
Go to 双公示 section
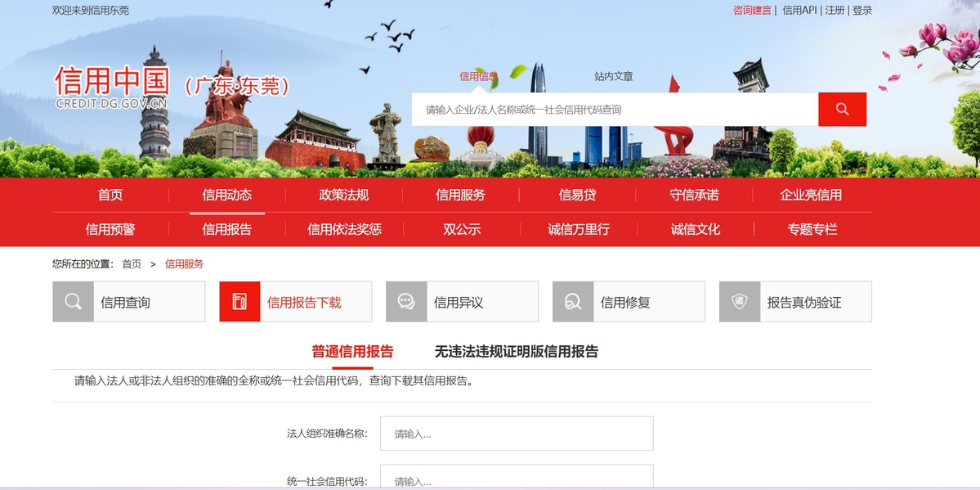click(x=462, y=229)
